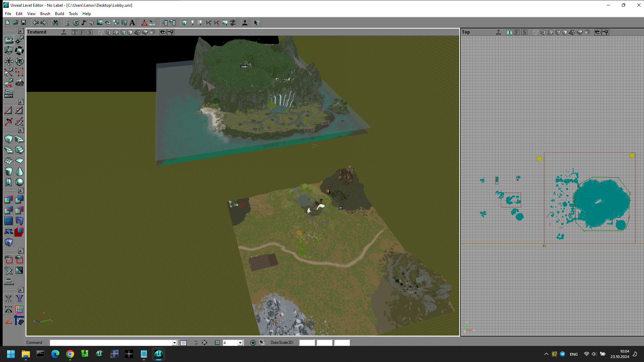Activate the Freehand Polygon Drawing tool
This screenshot has height=362, width=644.
point(19,72)
